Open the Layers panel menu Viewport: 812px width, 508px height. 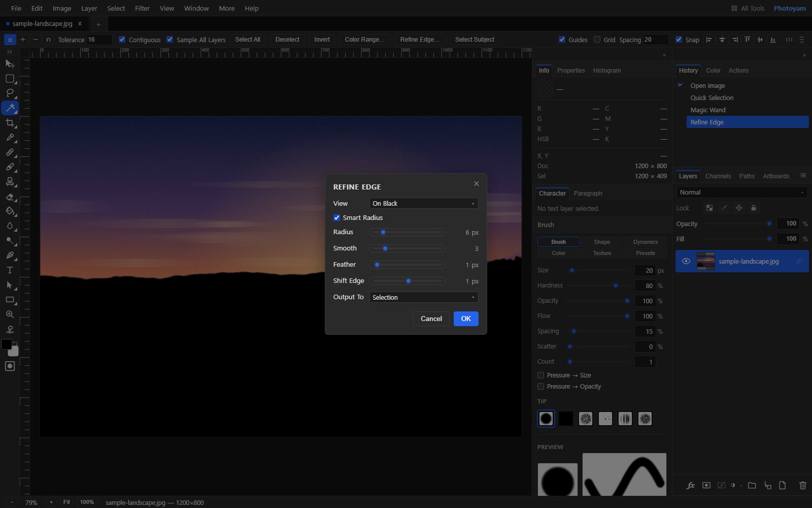pyautogui.click(x=803, y=176)
